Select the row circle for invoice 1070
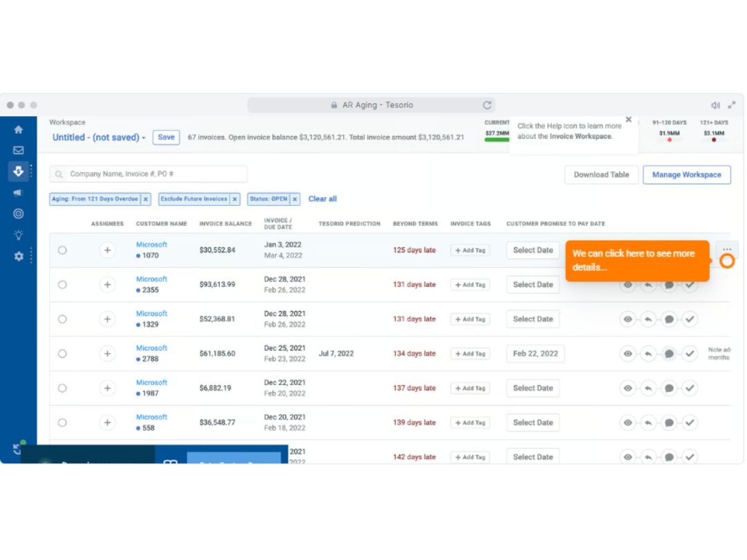Image resolution: width=747 pixels, height=560 pixels. 62,250
